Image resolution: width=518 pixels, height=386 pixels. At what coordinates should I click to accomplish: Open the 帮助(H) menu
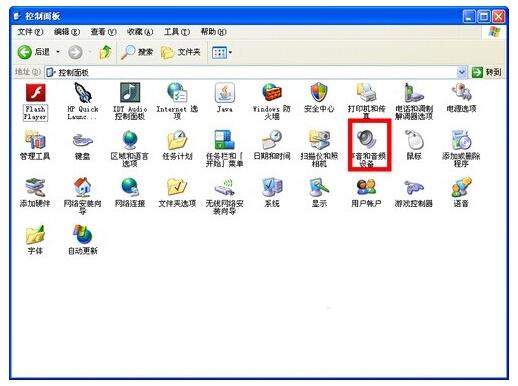(214, 32)
